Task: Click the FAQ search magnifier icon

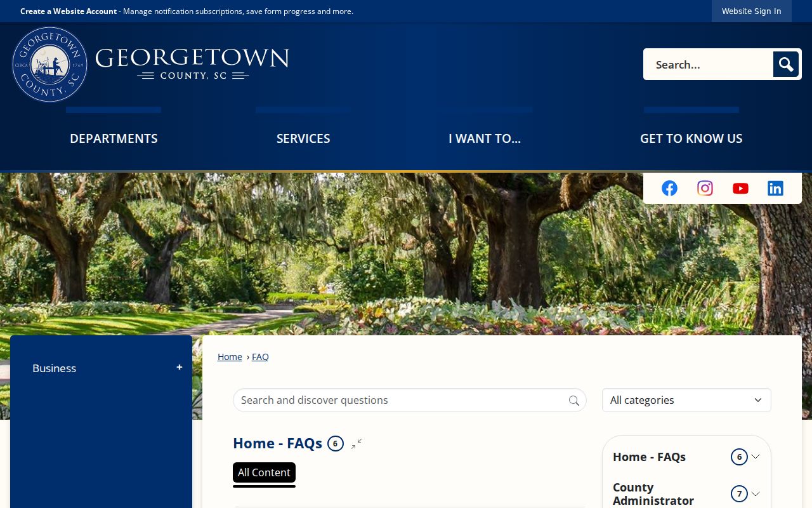Action: (x=574, y=400)
